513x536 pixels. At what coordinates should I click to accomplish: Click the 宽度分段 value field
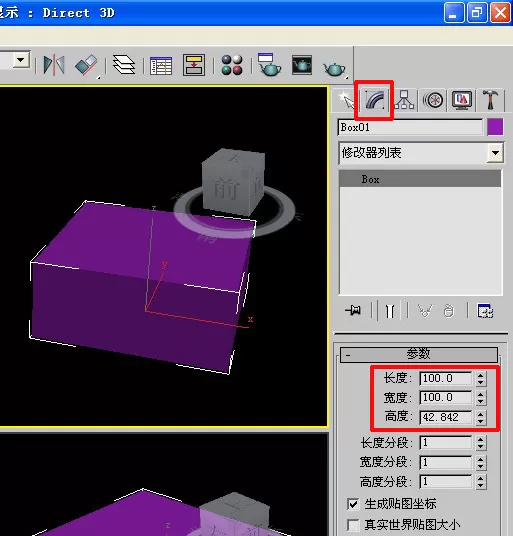click(x=446, y=463)
